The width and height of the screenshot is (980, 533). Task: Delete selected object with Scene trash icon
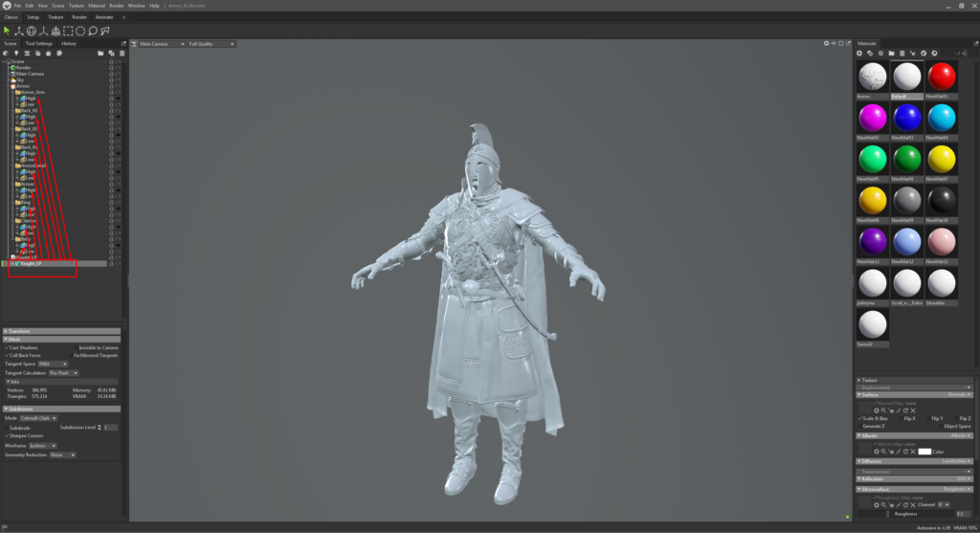pyautogui.click(x=122, y=54)
